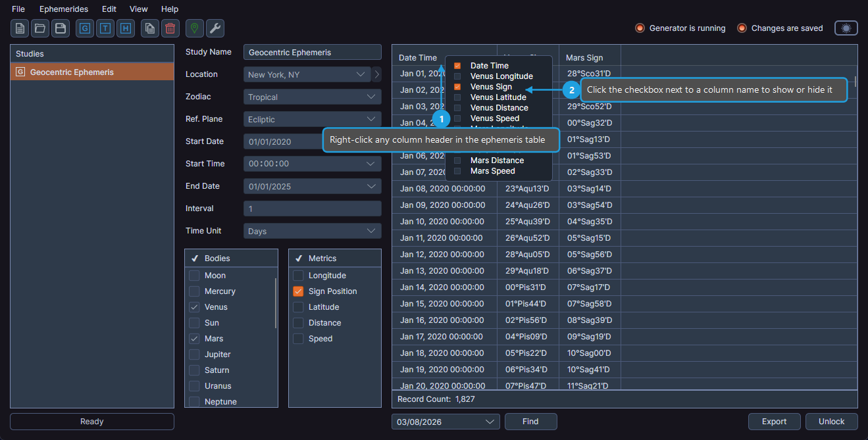Select the T topocentric study icon
The height and width of the screenshot is (440, 868).
[x=105, y=28]
